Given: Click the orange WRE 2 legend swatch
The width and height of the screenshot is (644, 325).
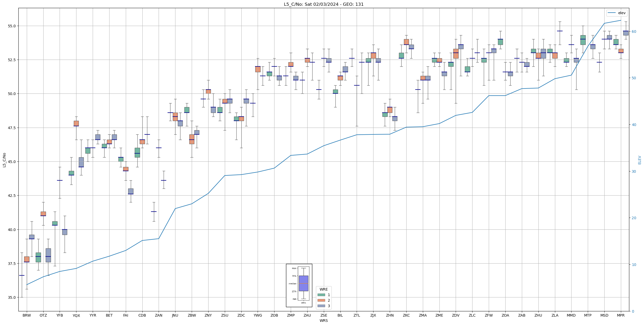Looking at the screenshot, I should click(x=321, y=300).
